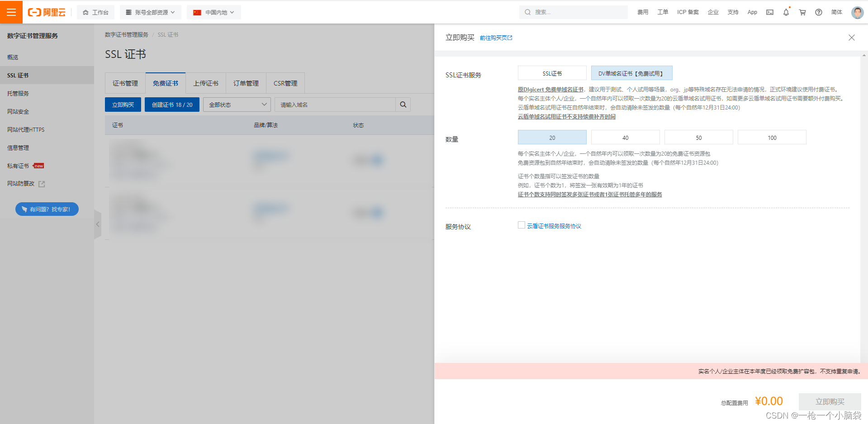The height and width of the screenshot is (424, 868).
Task: Go to 概览 in sidebar
Action: pyautogui.click(x=47, y=57)
